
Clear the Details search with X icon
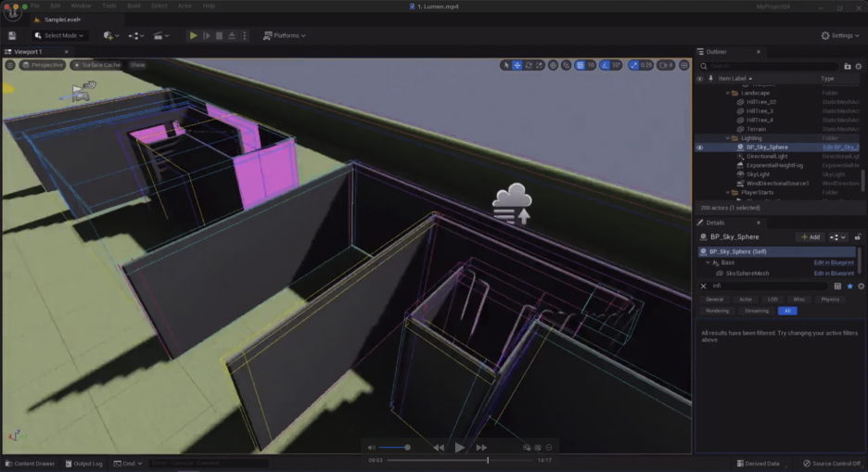pos(703,287)
